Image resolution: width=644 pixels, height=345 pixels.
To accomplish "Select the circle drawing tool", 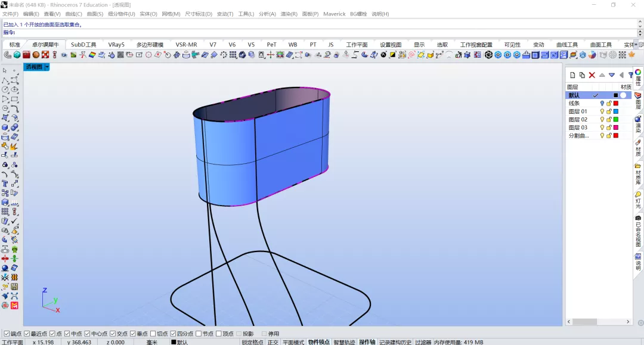I will pyautogui.click(x=5, y=89).
